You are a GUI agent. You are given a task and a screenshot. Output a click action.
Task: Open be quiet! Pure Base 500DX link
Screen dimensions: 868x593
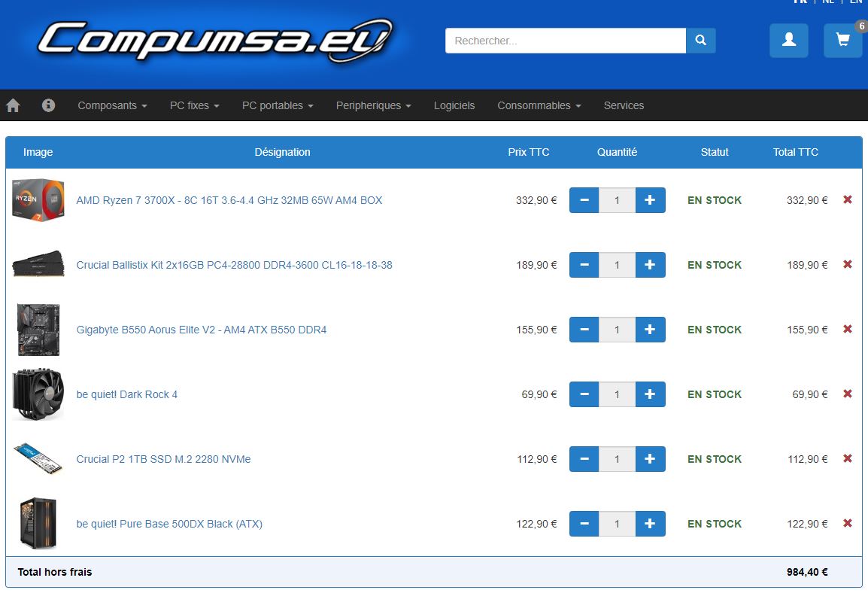pyautogui.click(x=169, y=525)
